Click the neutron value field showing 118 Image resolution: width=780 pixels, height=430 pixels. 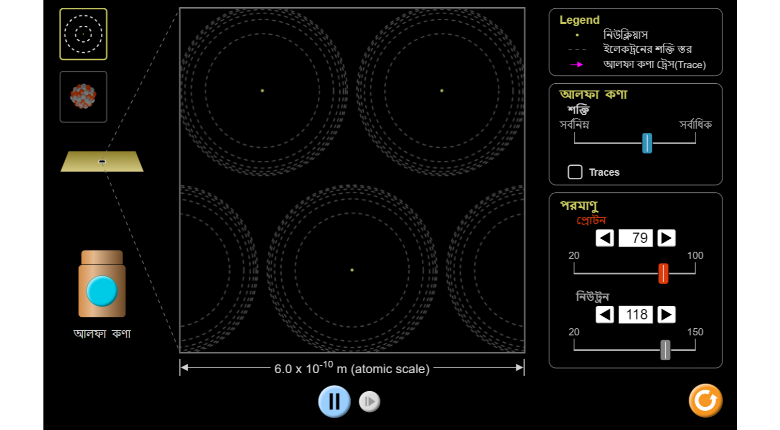coord(636,314)
